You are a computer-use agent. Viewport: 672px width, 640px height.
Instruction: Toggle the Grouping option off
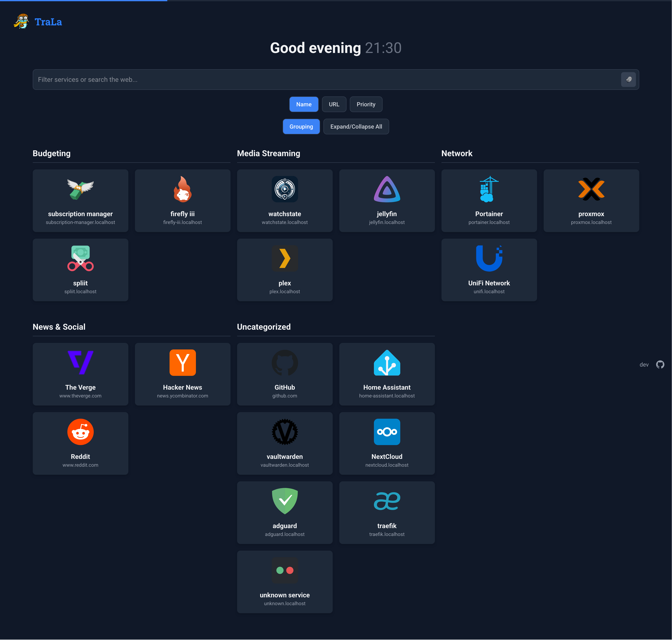pyautogui.click(x=301, y=126)
